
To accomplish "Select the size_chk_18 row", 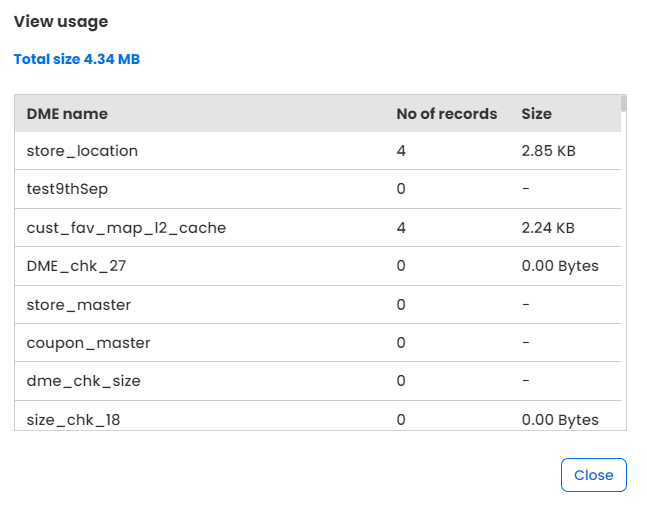I will (x=318, y=416).
